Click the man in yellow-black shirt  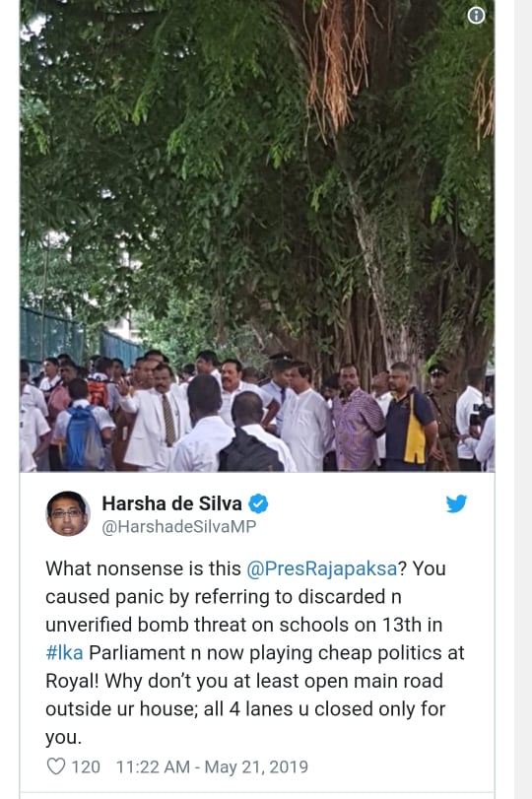pos(408,418)
